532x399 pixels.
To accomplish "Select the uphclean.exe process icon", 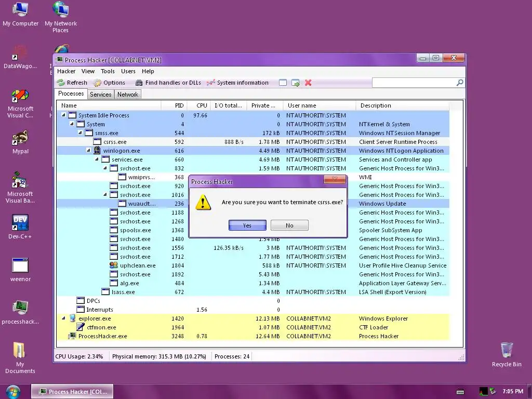I will tap(114, 265).
